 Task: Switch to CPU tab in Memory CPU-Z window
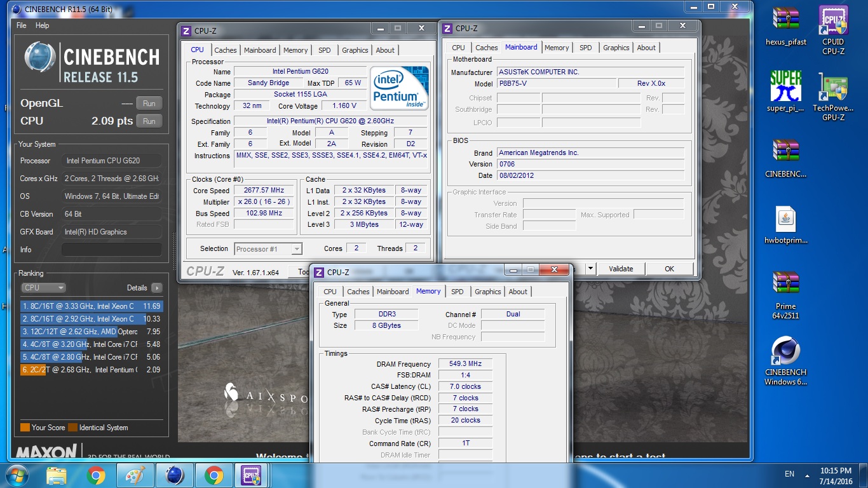coord(330,292)
